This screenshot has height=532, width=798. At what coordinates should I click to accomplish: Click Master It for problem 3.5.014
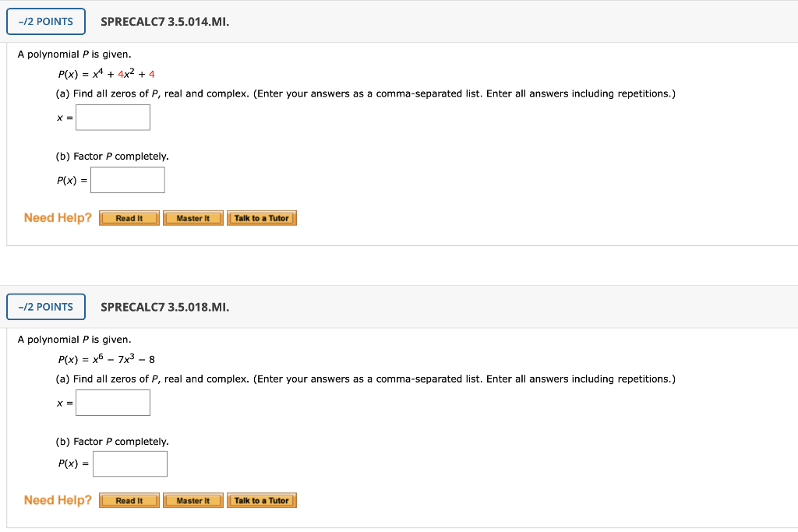click(x=192, y=218)
